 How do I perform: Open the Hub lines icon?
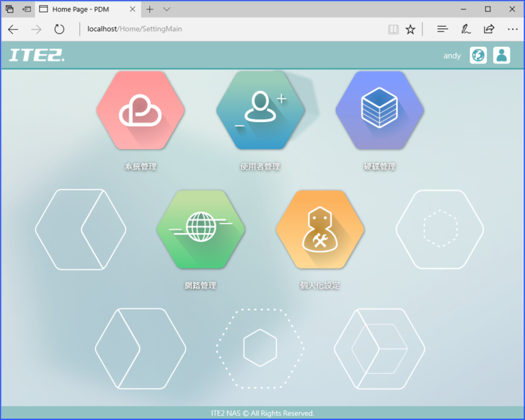point(442,30)
